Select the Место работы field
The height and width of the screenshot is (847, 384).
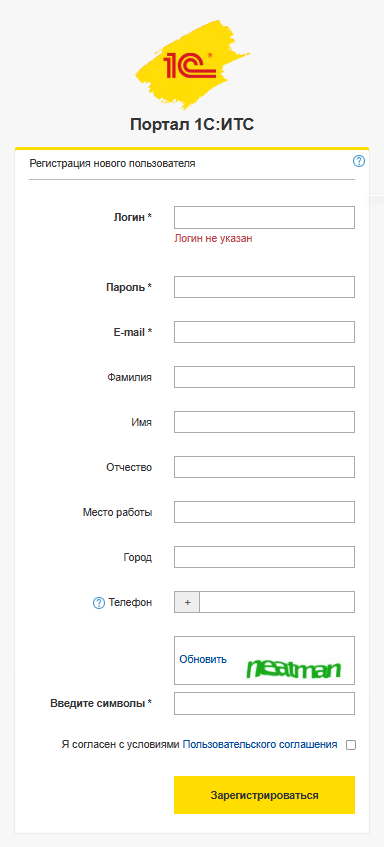tap(264, 512)
